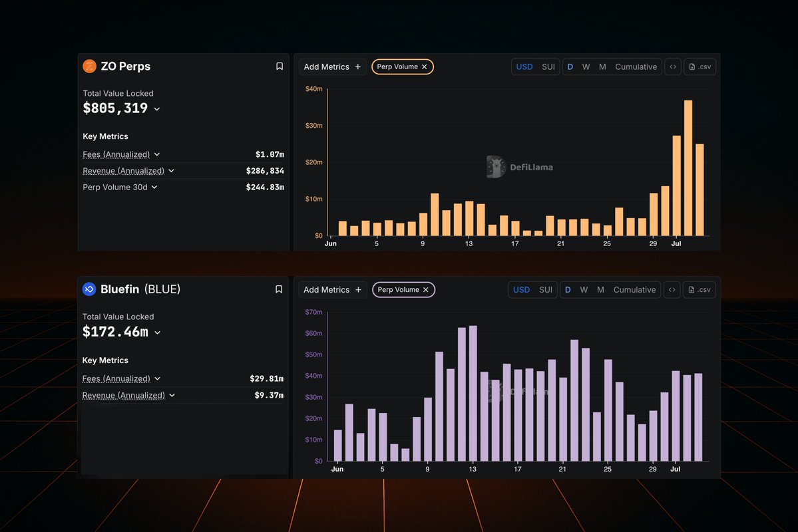Viewport: 798px width, 532px height.
Task: Click the tallest purple bar in Bluefin chart
Action: (473, 393)
